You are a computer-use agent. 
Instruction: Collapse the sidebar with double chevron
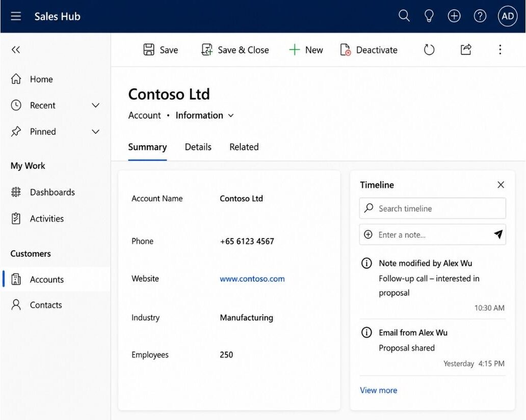click(15, 49)
